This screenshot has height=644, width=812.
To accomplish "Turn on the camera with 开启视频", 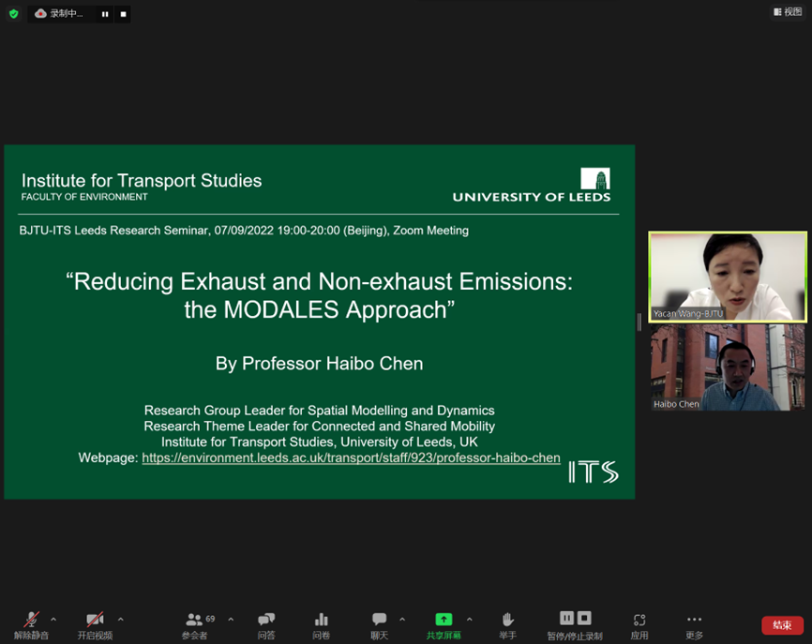I will tap(95, 625).
